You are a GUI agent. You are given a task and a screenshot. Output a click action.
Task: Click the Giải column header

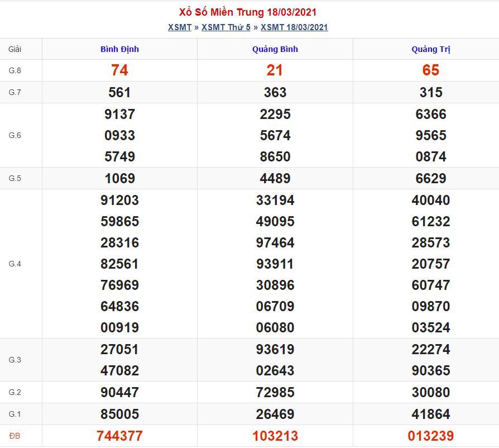(x=15, y=49)
